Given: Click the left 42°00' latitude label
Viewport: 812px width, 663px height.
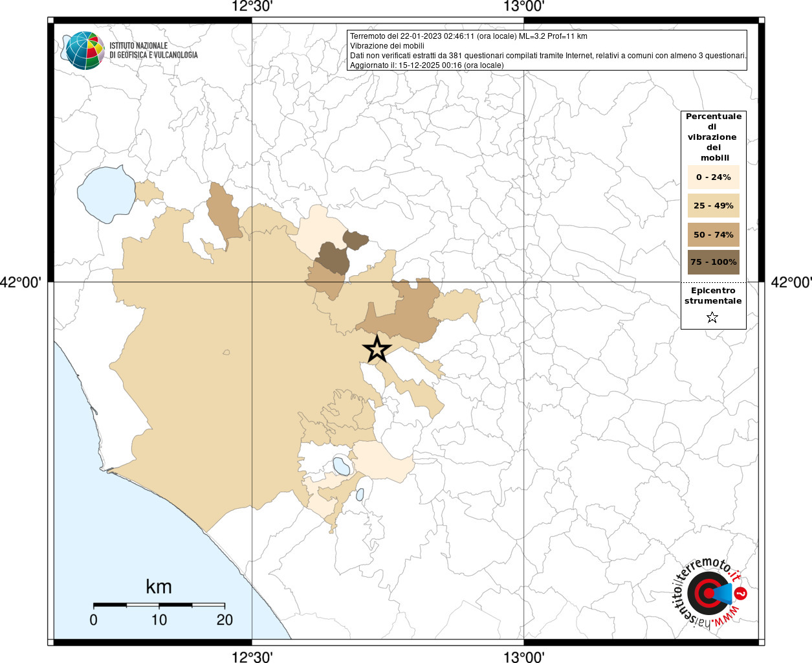Looking at the screenshot, I should coord(21,282).
